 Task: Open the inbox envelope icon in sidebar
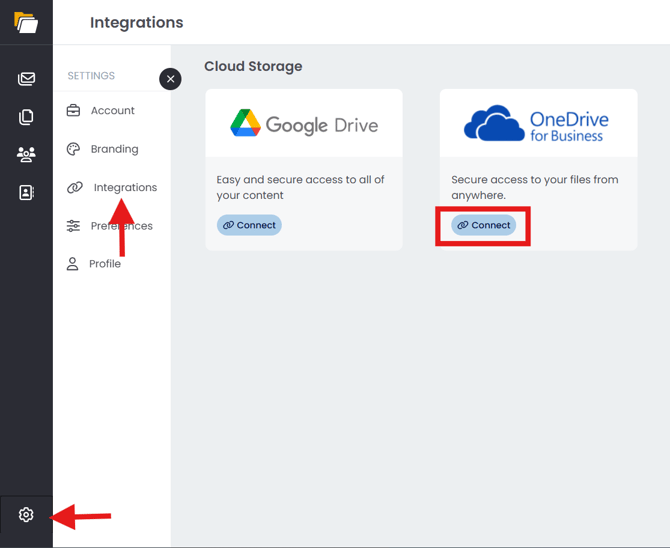(26, 79)
